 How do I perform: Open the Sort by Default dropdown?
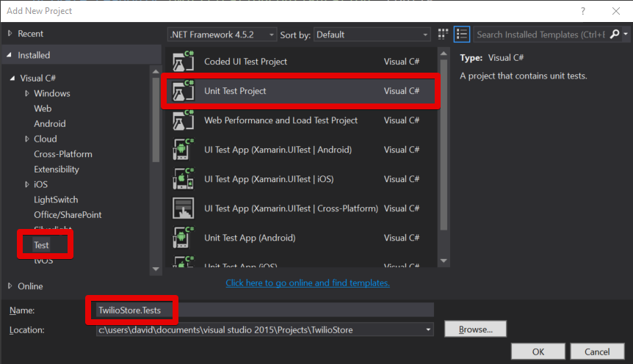pyautogui.click(x=372, y=34)
